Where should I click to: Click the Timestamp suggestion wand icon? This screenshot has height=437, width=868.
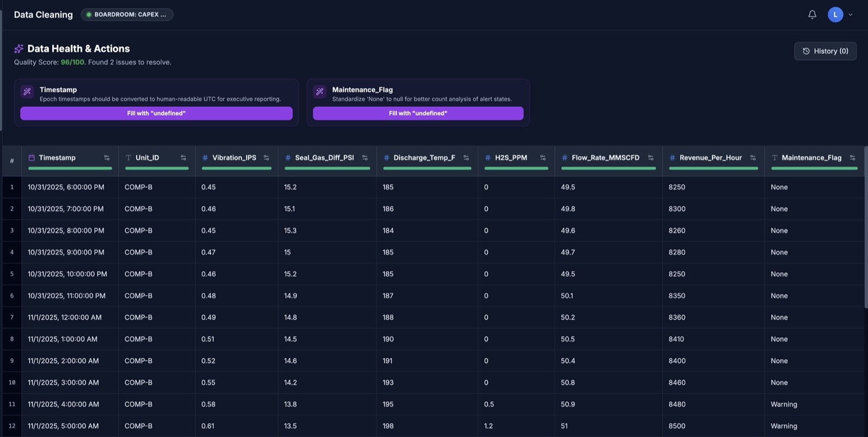27,92
